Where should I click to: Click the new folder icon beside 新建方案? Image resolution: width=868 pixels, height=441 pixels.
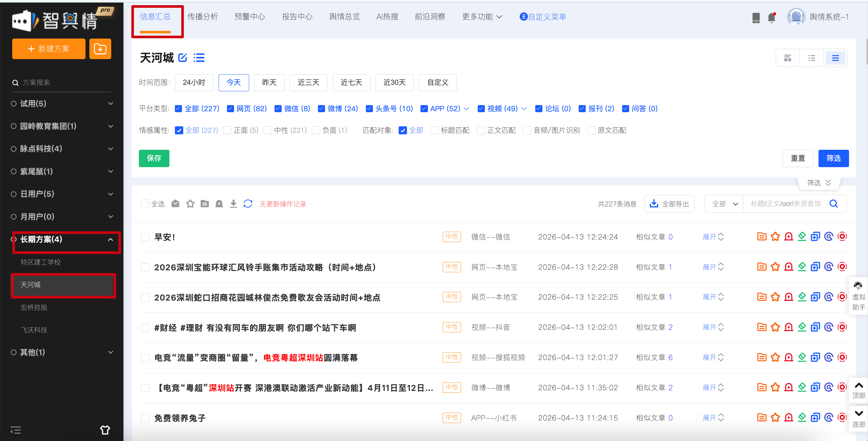pyautogui.click(x=100, y=49)
